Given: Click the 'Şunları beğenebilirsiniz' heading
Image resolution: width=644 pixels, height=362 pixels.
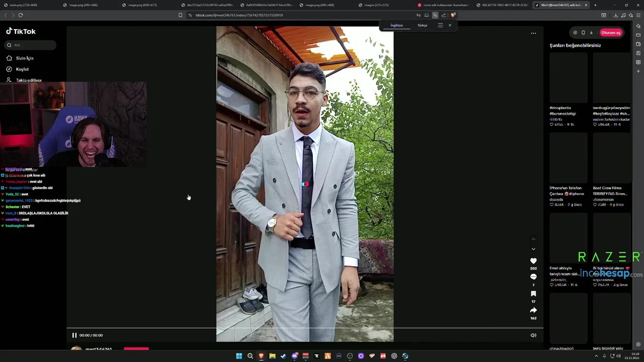Looking at the screenshot, I should coord(575,45).
